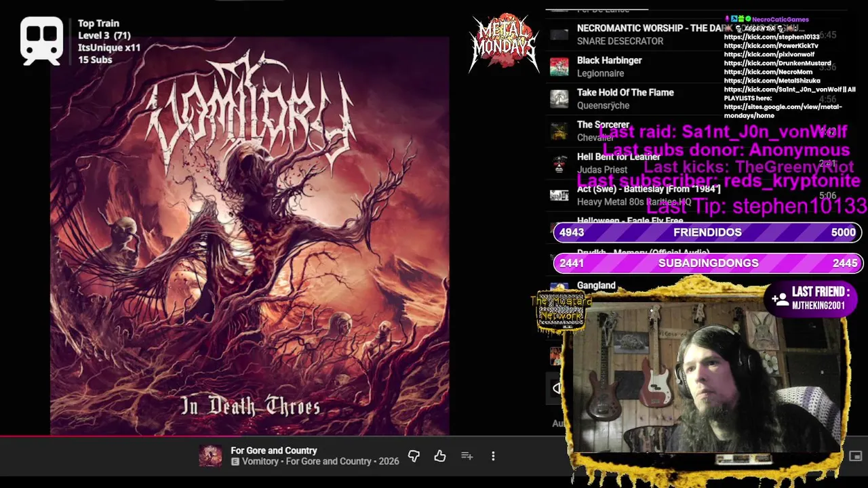The width and height of the screenshot is (868, 488).
Task: Click the Vomitory In Death Throes album art
Action: coord(249,235)
